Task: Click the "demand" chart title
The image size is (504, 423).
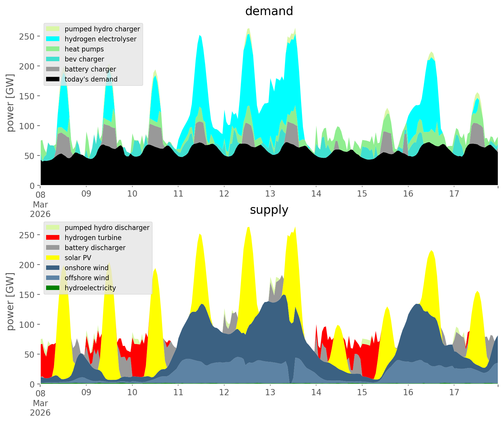Action: coord(269,11)
